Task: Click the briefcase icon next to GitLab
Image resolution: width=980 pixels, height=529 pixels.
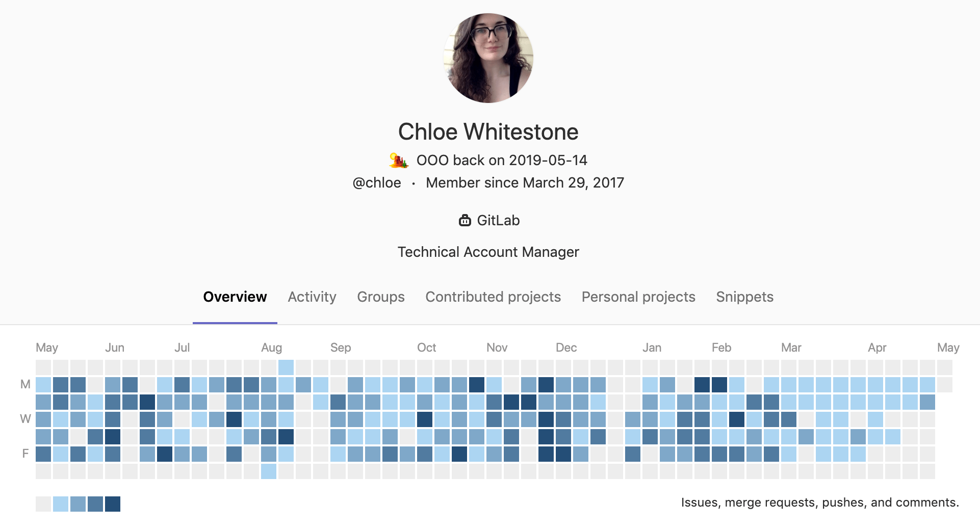Action: tap(465, 221)
